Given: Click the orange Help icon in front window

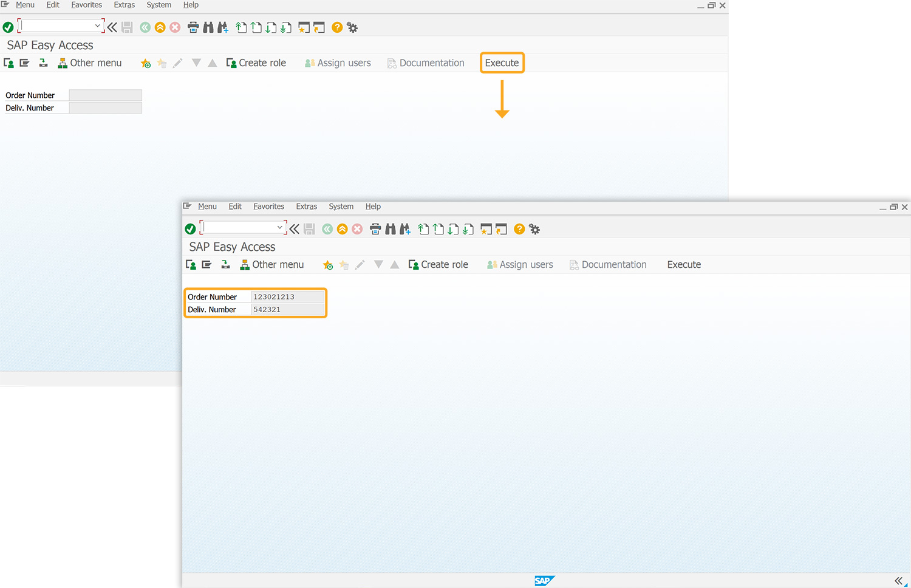Looking at the screenshot, I should pos(519,229).
